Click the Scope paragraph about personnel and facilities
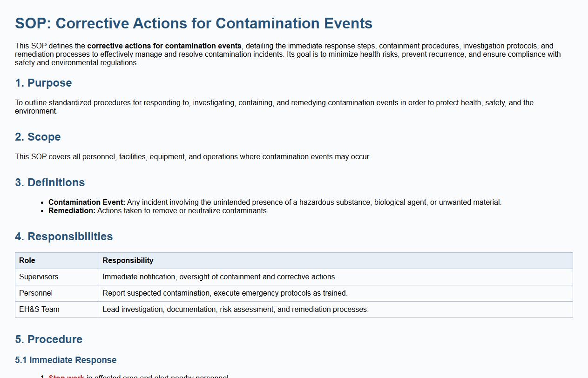The width and height of the screenshot is (588, 378). [x=192, y=157]
